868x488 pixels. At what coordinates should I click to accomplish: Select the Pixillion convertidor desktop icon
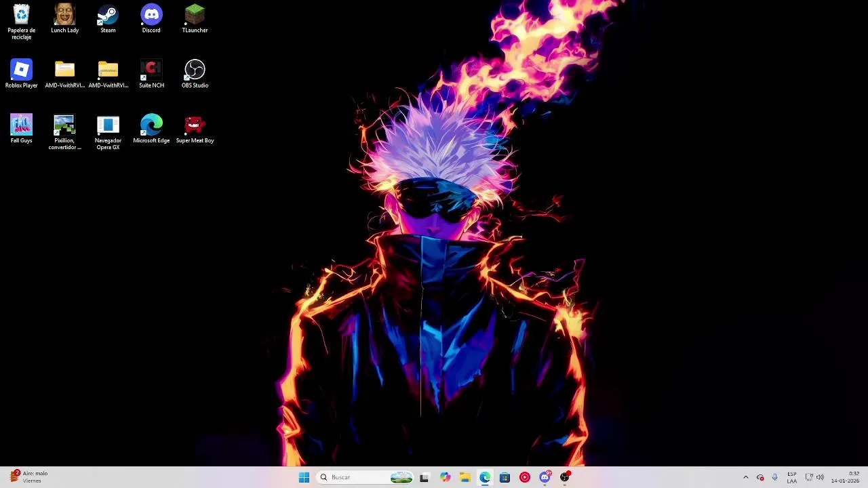[x=64, y=132]
